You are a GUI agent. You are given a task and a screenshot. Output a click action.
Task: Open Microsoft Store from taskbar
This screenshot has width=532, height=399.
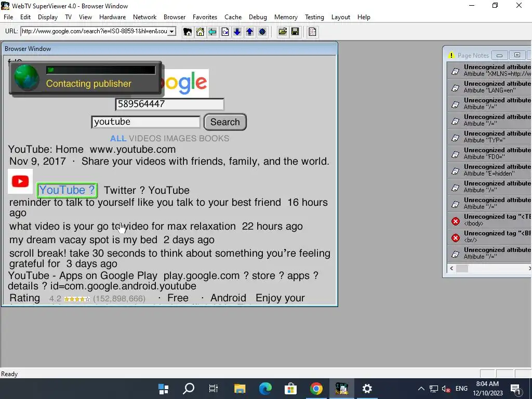tap(291, 389)
